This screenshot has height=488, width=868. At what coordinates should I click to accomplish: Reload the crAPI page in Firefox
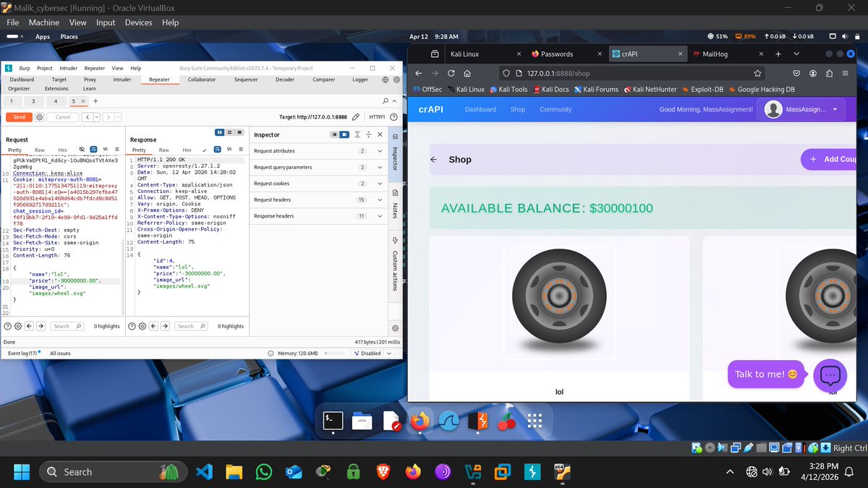451,73
